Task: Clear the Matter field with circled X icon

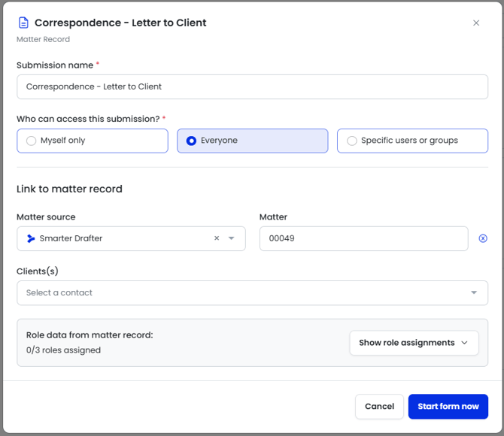Action: click(x=483, y=238)
